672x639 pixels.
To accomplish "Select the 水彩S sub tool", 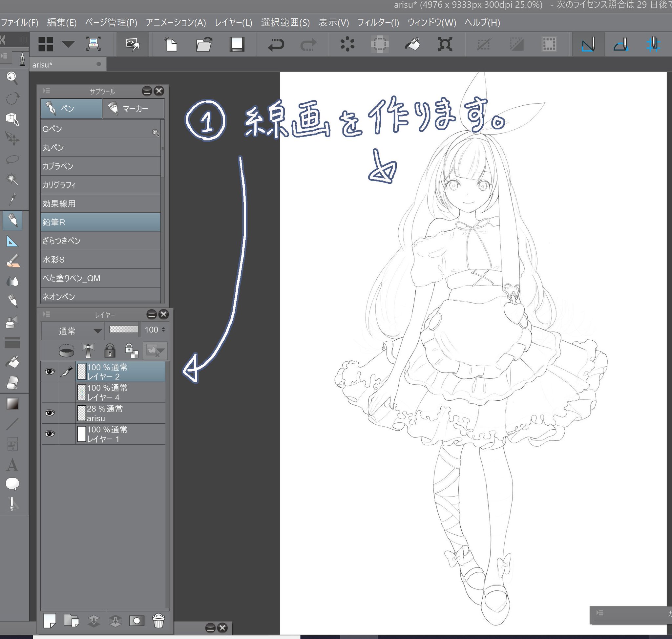I will 100,260.
